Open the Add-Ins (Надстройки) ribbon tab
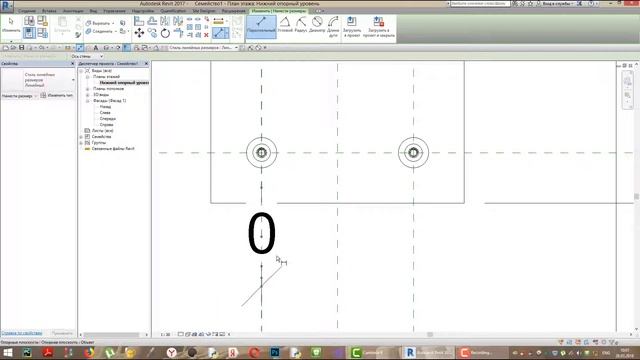The image size is (640, 360). 143,11
